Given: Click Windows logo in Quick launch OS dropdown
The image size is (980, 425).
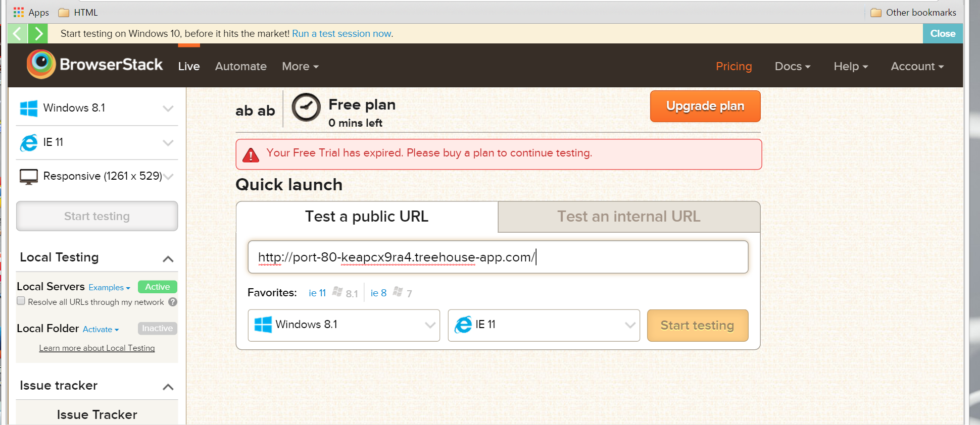Looking at the screenshot, I should pos(263,325).
